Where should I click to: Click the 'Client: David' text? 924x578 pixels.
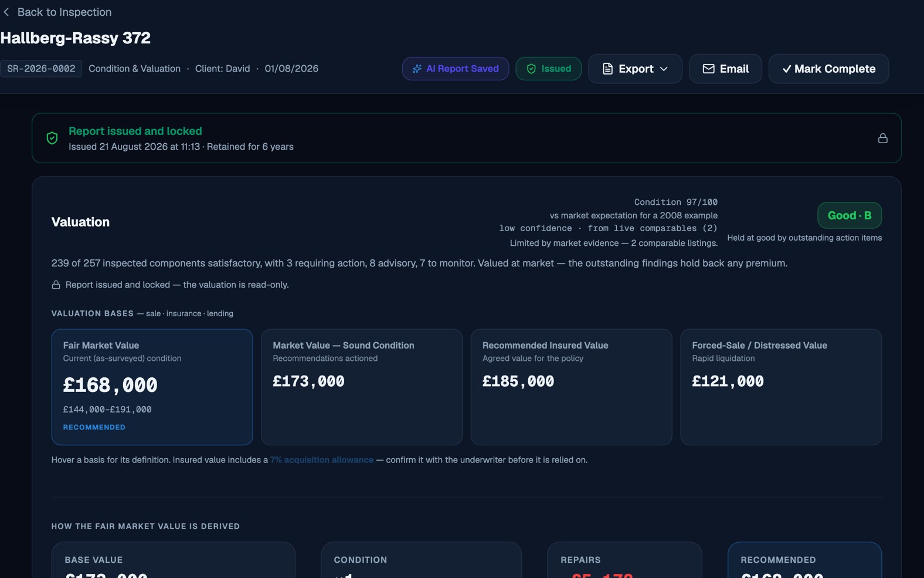click(222, 69)
